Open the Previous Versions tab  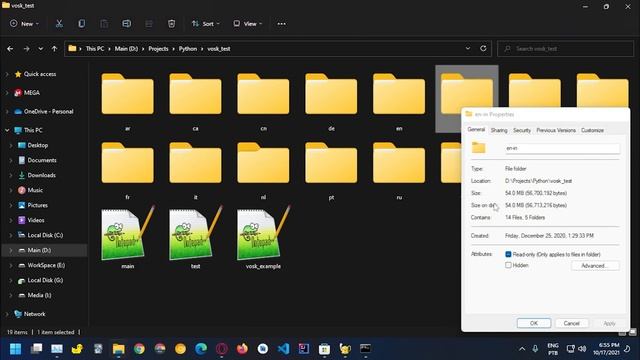(556, 130)
